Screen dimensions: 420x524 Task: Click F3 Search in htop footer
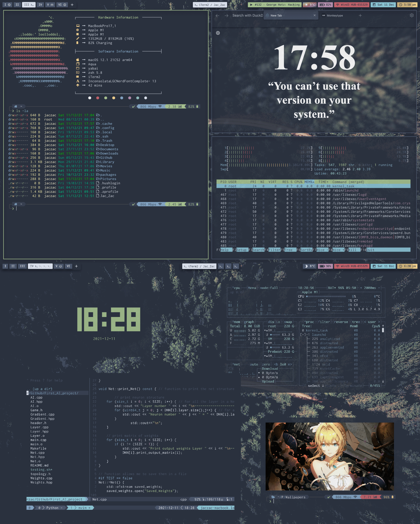click(256, 250)
